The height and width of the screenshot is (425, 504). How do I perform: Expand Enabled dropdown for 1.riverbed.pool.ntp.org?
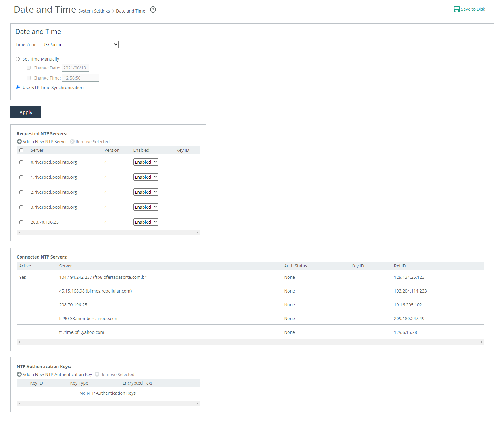coord(146,177)
